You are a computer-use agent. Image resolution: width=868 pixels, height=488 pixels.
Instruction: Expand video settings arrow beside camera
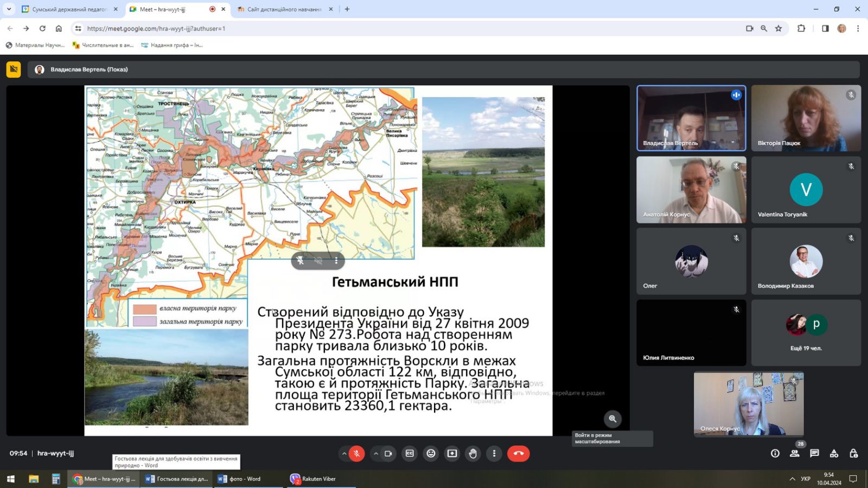point(375,453)
